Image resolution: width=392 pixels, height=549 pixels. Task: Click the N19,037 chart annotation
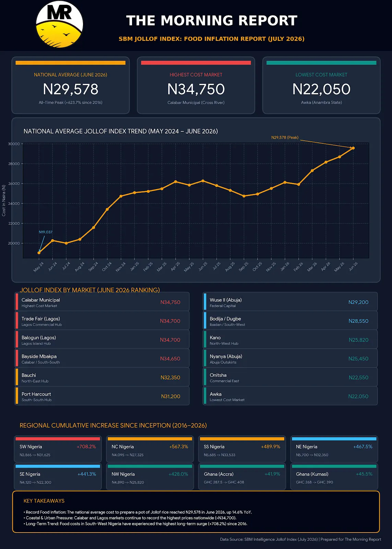(x=46, y=232)
